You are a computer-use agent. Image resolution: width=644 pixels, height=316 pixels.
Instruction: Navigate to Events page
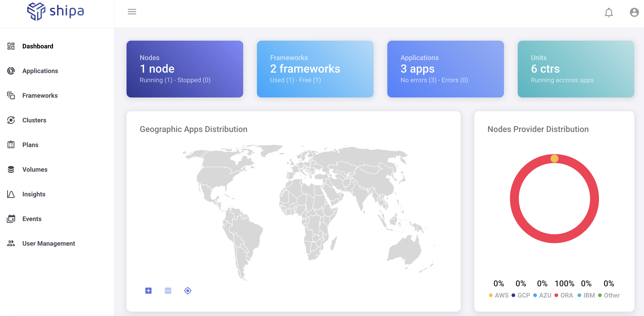pyautogui.click(x=32, y=219)
